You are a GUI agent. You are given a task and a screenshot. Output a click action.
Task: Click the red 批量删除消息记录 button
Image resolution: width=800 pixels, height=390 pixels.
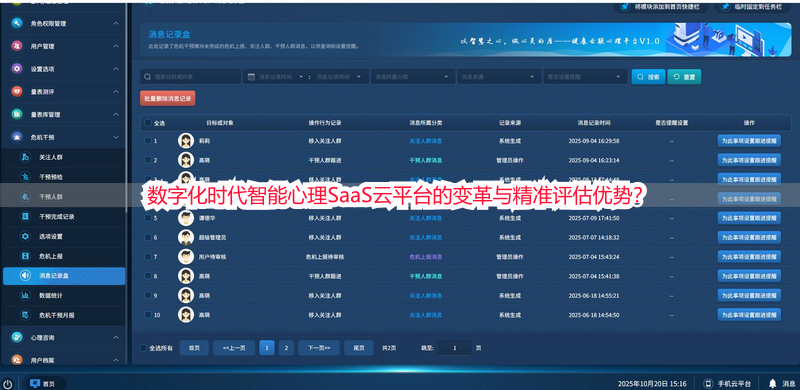tap(167, 98)
